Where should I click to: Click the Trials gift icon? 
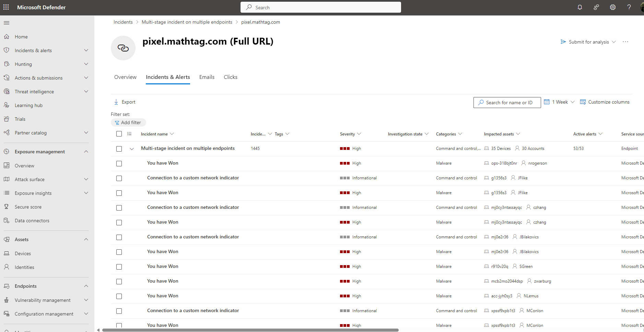tap(7, 119)
